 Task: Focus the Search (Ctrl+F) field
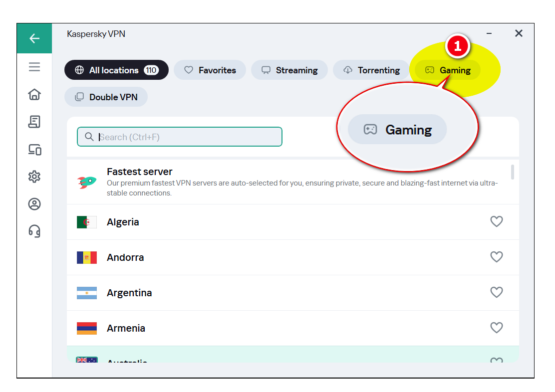click(x=180, y=137)
